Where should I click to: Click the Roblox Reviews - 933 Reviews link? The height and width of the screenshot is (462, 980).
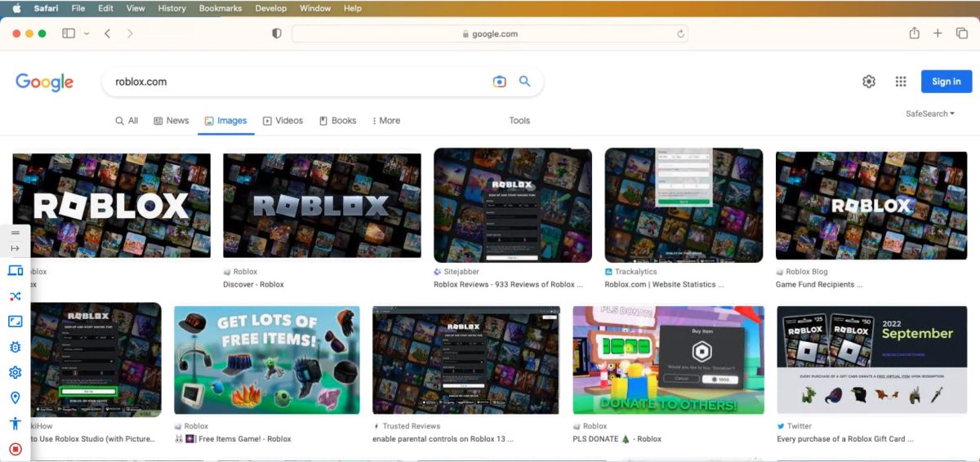[508, 285]
